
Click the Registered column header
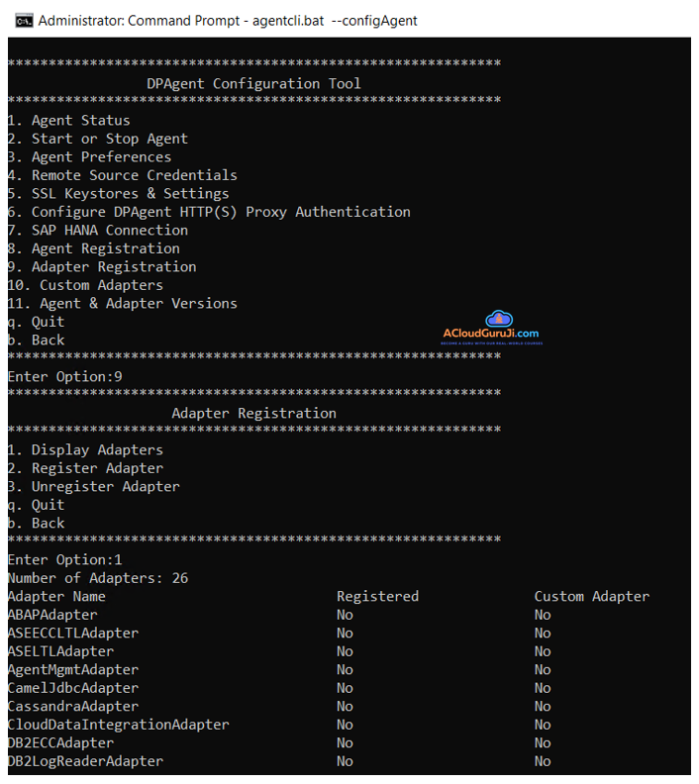tap(377, 597)
